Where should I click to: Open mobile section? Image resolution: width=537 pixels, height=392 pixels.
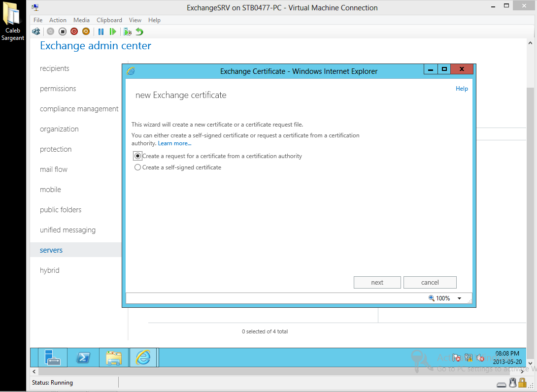click(x=50, y=189)
